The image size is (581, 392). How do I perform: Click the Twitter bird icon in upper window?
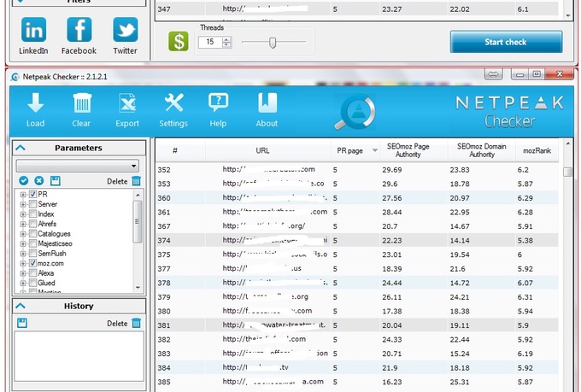point(126,30)
